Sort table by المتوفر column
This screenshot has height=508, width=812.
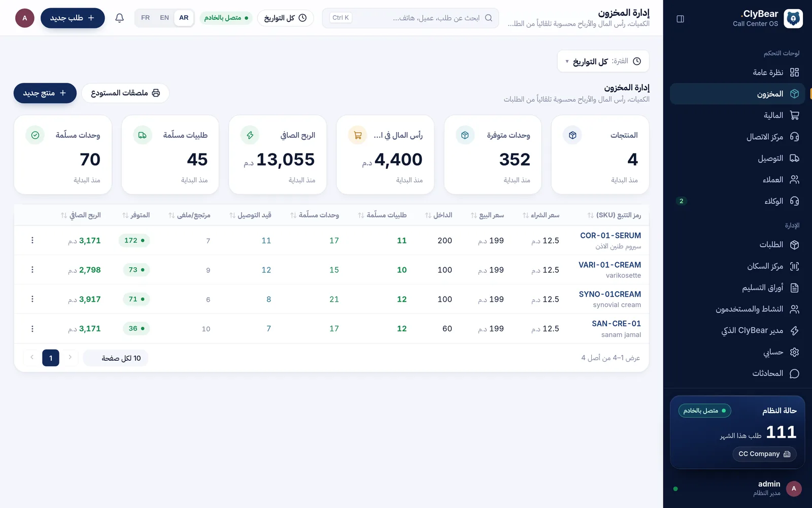[x=136, y=215]
